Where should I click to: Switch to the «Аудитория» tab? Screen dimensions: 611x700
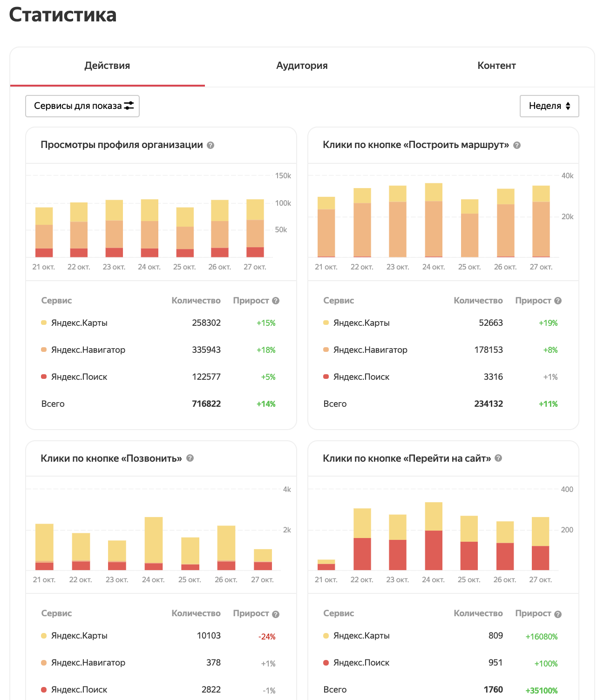pyautogui.click(x=302, y=66)
